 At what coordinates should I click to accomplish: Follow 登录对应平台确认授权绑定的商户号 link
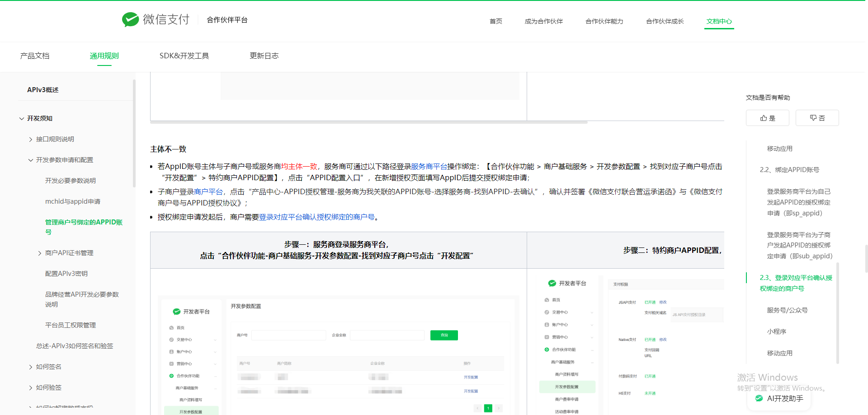(x=316, y=217)
